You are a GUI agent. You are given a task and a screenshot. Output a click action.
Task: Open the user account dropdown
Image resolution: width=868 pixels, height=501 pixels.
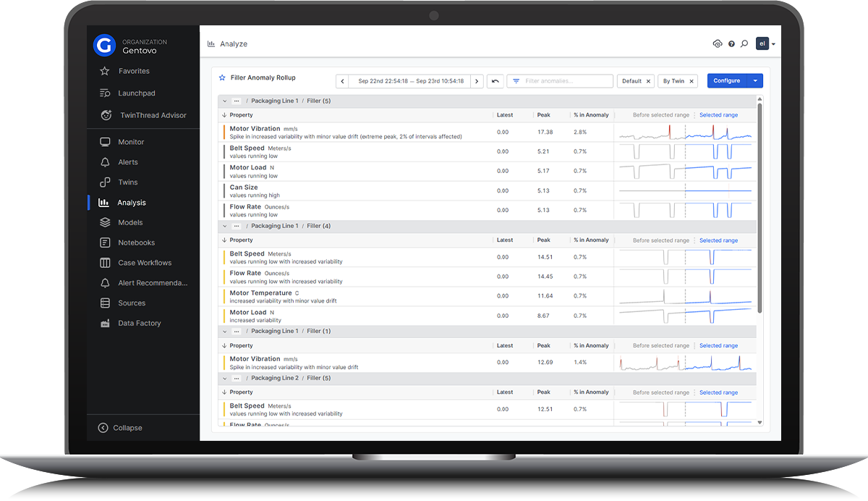(765, 44)
